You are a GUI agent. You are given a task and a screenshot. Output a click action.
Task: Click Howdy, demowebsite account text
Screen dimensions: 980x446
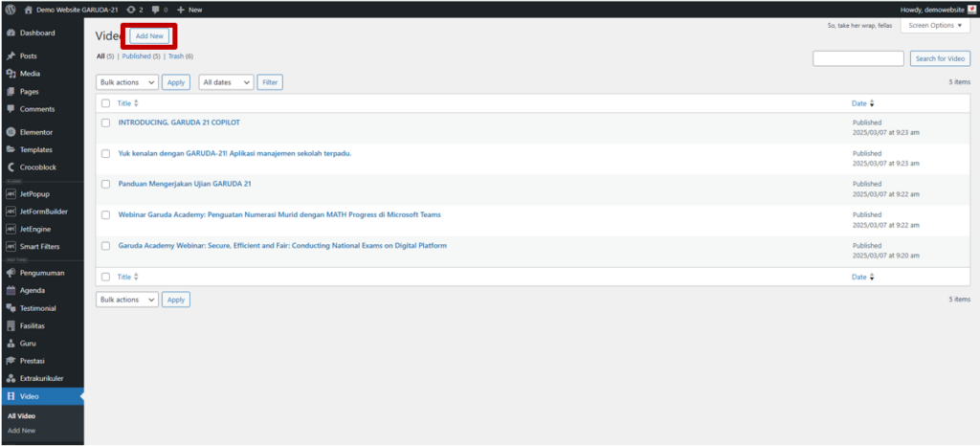pos(932,10)
